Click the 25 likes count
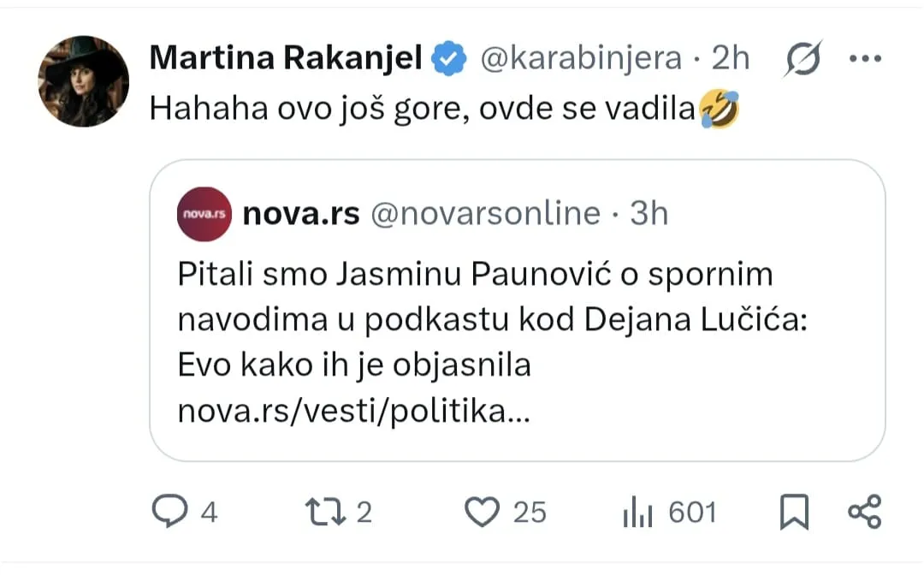Screen dimensions: 924x575 click(x=530, y=512)
